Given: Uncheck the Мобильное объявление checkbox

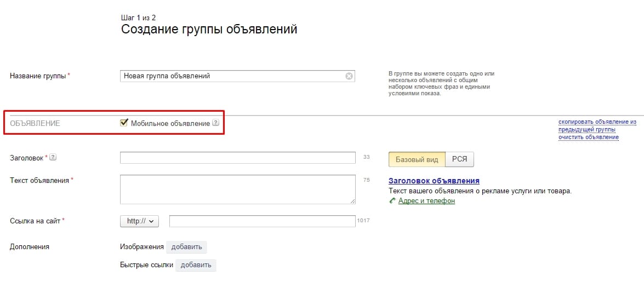Looking at the screenshot, I should tap(124, 123).
